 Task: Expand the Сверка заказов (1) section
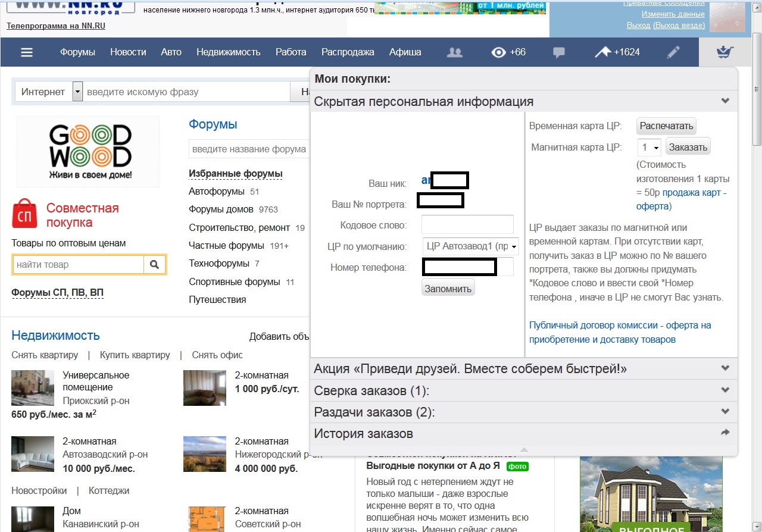click(724, 390)
